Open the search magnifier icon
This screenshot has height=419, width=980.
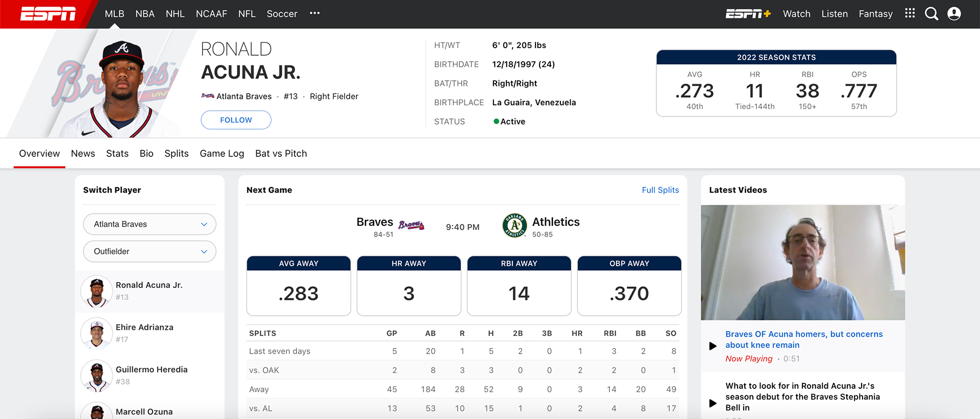click(932, 14)
